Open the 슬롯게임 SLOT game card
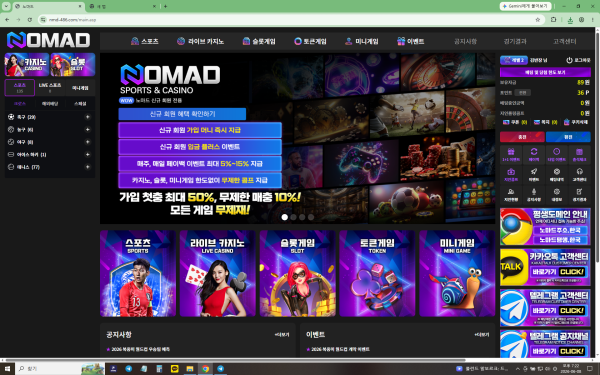The height and width of the screenshot is (375, 600). 298,274
